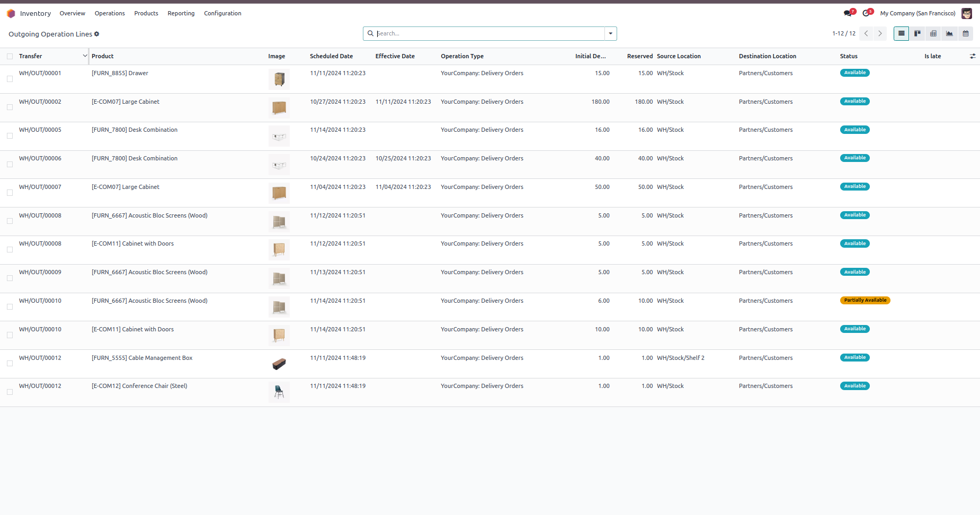
Task: Open the company switcher My Company (San Francisco)
Action: tap(917, 13)
